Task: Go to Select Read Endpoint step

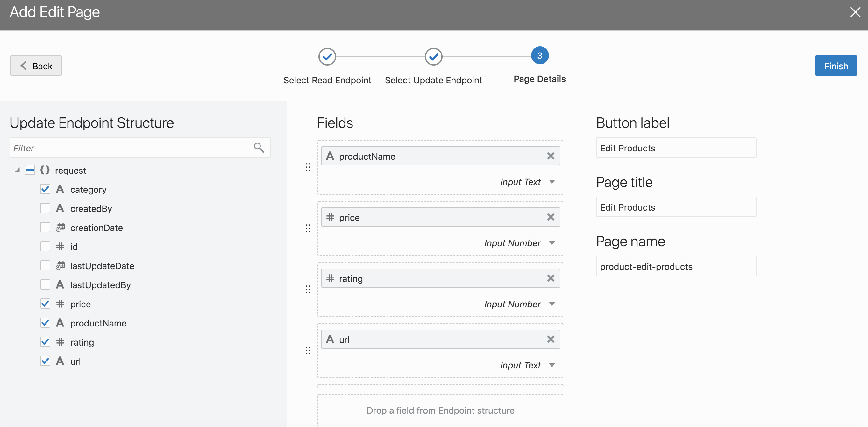Action: (x=327, y=57)
